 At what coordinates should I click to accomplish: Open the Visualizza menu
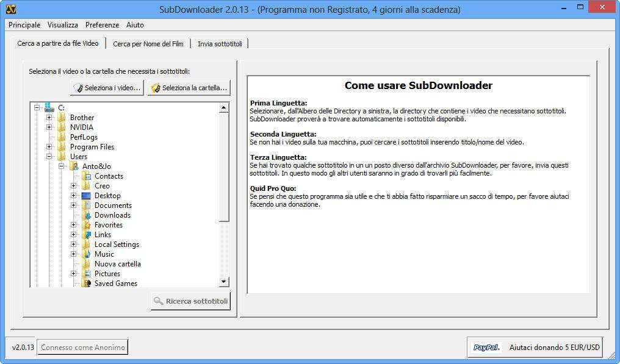63,25
